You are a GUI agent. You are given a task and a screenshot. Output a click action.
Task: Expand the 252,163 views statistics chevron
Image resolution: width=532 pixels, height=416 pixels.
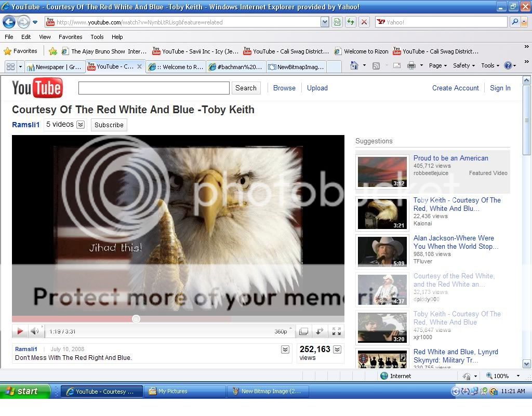pos(337,350)
